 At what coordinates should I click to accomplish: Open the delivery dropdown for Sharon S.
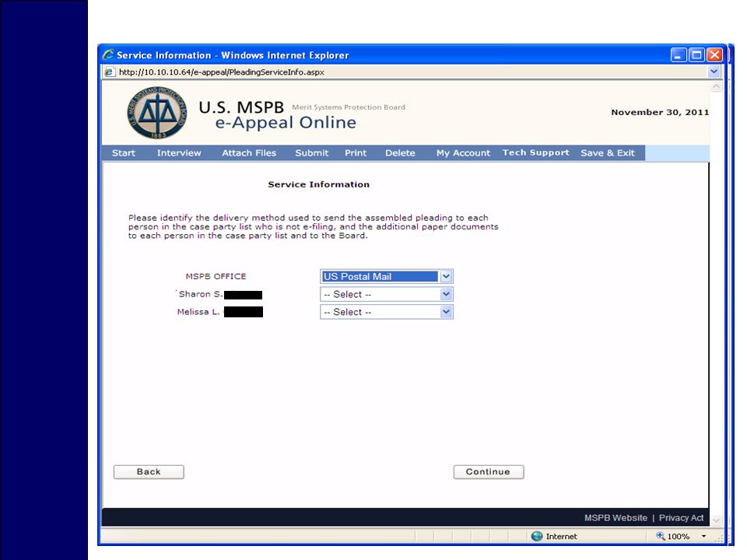pyautogui.click(x=446, y=294)
